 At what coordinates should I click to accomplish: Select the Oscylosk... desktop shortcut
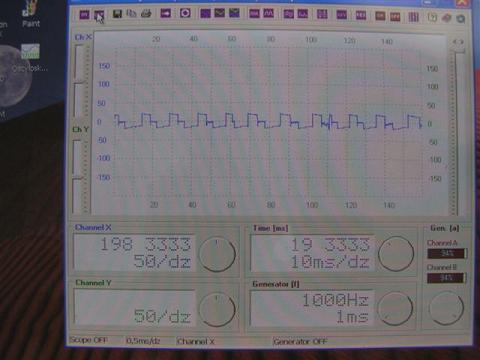point(30,58)
